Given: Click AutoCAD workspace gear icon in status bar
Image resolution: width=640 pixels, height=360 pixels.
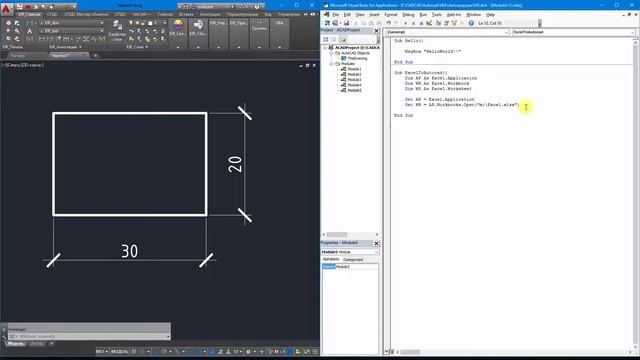Looking at the screenshot, I should click(x=248, y=351).
